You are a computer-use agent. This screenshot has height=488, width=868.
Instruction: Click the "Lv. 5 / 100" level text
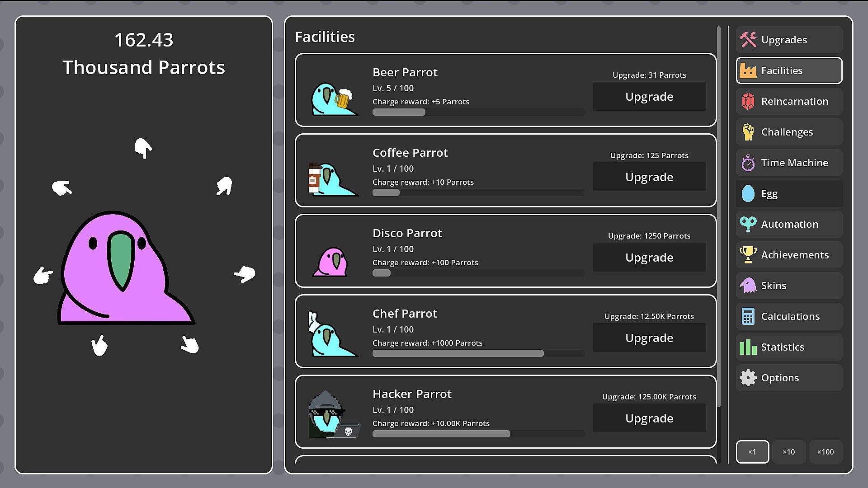click(393, 88)
